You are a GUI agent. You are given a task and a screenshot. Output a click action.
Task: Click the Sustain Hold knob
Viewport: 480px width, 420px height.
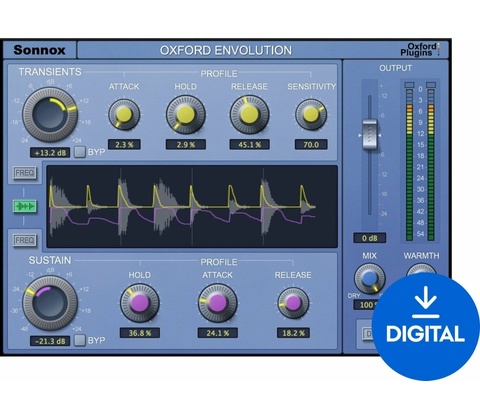(x=140, y=303)
